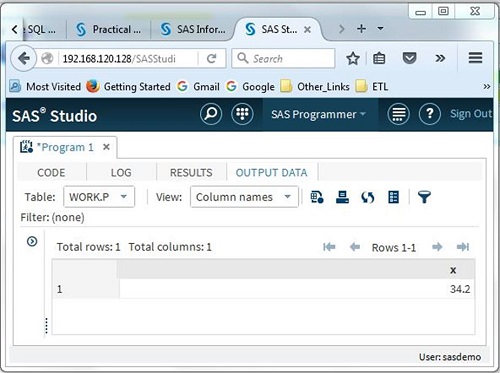500x373 pixels.
Task: Click the browser Search field
Action: pyautogui.click(x=283, y=58)
